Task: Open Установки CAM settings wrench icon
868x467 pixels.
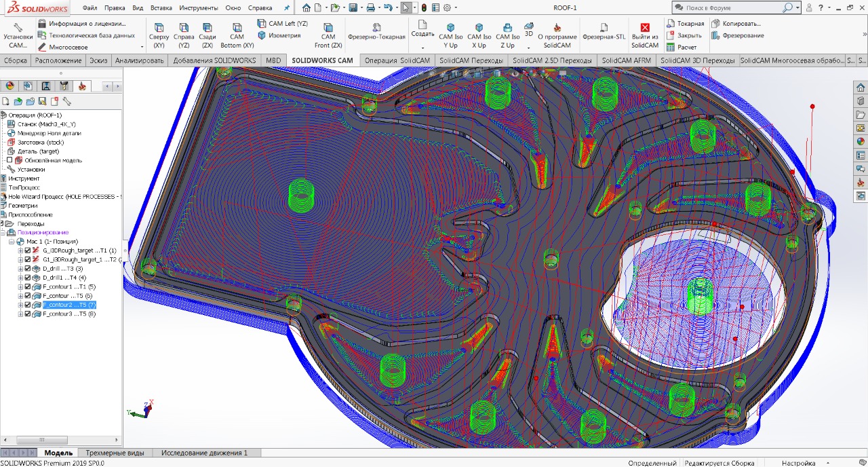Action: (18, 27)
